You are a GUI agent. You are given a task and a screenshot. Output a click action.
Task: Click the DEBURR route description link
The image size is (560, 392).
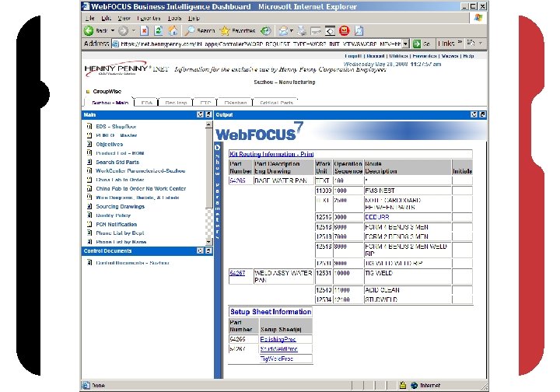click(376, 217)
